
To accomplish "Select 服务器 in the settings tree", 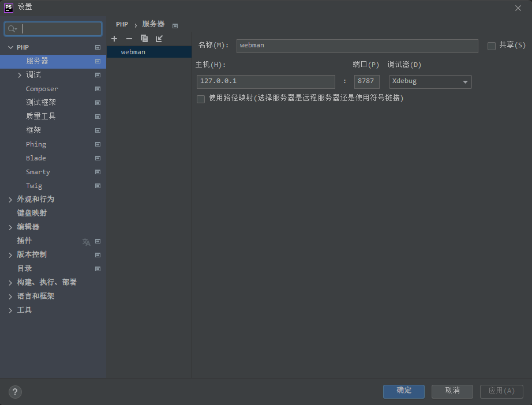I will coord(53,61).
